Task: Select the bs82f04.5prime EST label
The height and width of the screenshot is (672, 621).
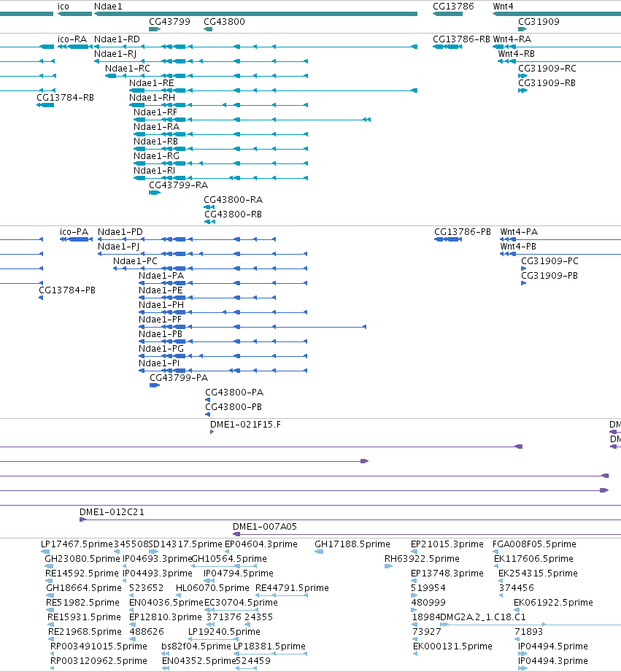Action: coord(196,646)
